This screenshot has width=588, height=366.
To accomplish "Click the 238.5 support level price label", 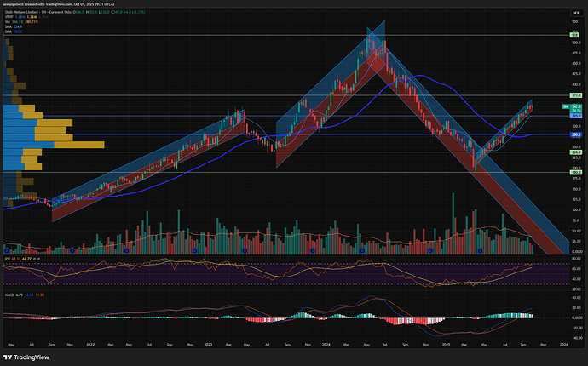I will (575, 152).
